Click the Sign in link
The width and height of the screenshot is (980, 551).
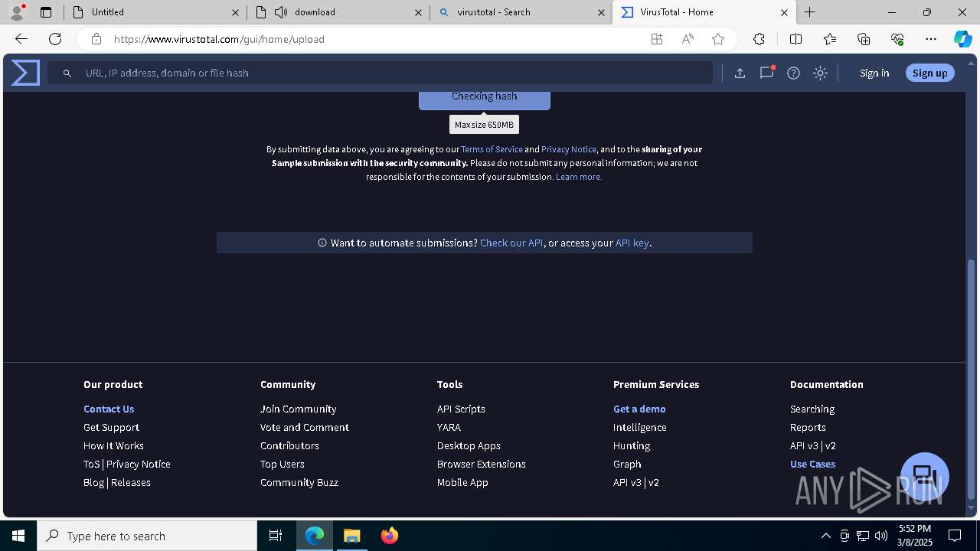pyautogui.click(x=874, y=73)
